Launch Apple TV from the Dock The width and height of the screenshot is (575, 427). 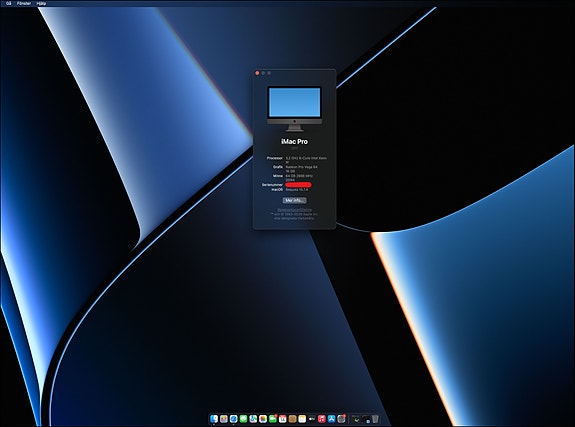click(312, 419)
